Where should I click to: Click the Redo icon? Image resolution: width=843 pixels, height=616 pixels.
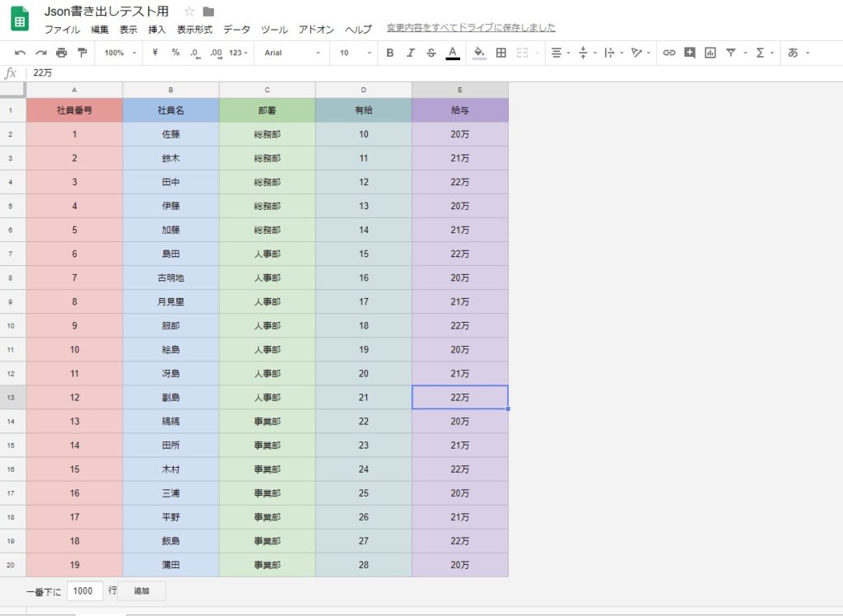coord(41,53)
